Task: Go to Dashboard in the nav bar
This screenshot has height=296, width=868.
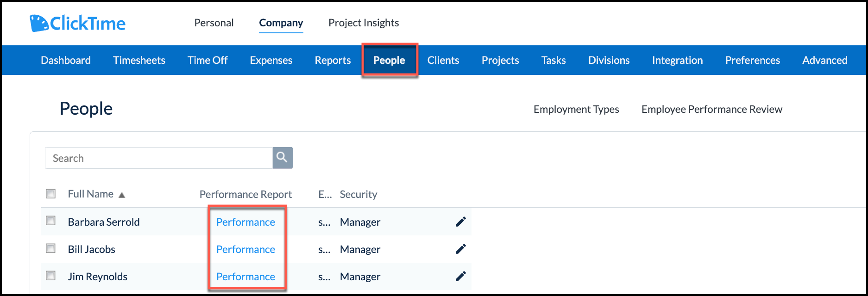Action: (66, 60)
